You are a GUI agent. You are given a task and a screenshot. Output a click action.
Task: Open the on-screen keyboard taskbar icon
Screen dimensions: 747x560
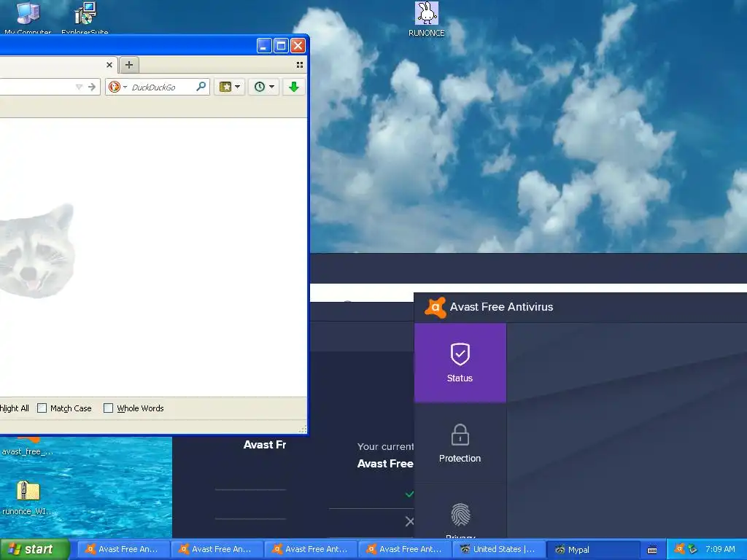pyautogui.click(x=652, y=550)
